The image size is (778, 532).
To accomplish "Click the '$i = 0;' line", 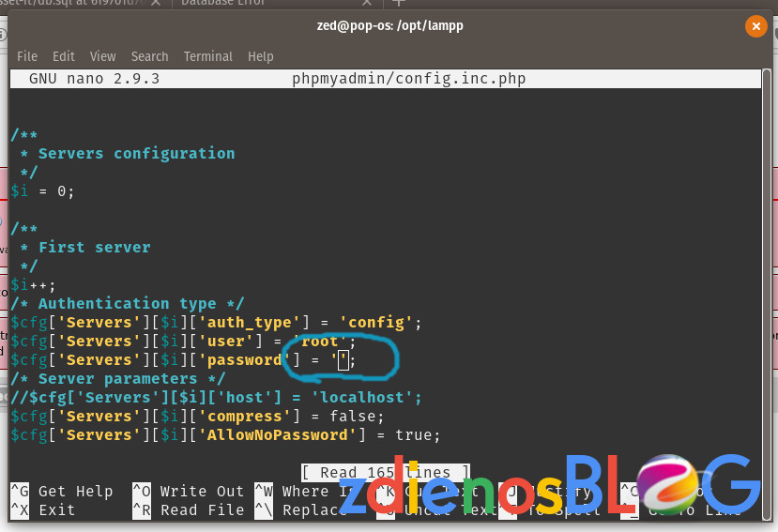I will (42, 191).
